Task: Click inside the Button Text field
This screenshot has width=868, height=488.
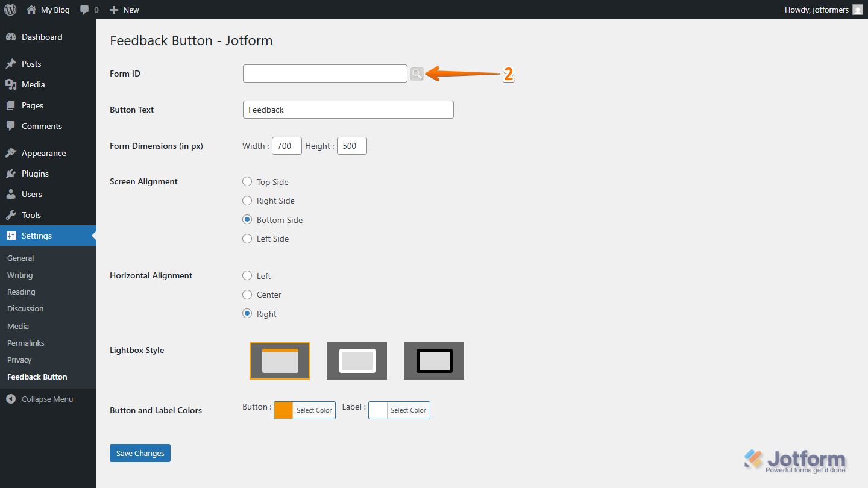Action: click(348, 109)
